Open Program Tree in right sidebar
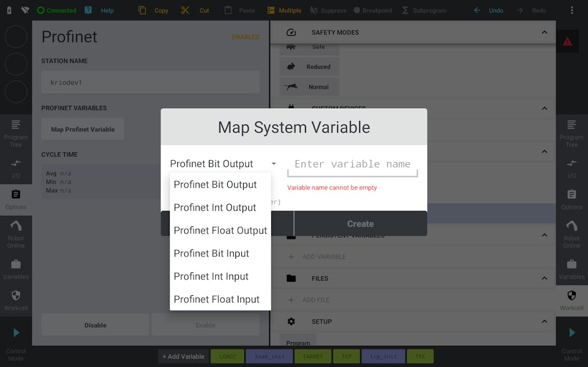Image resolution: width=588 pixels, height=367 pixels. 572,134
